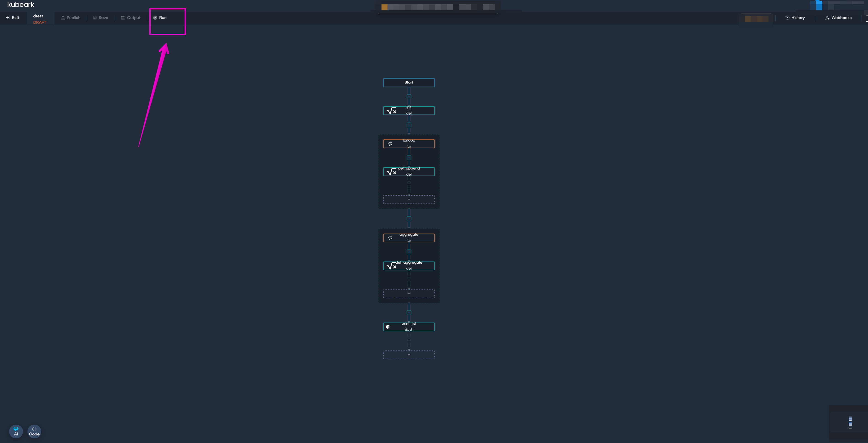
Task: Save the workflow
Action: pyautogui.click(x=100, y=17)
